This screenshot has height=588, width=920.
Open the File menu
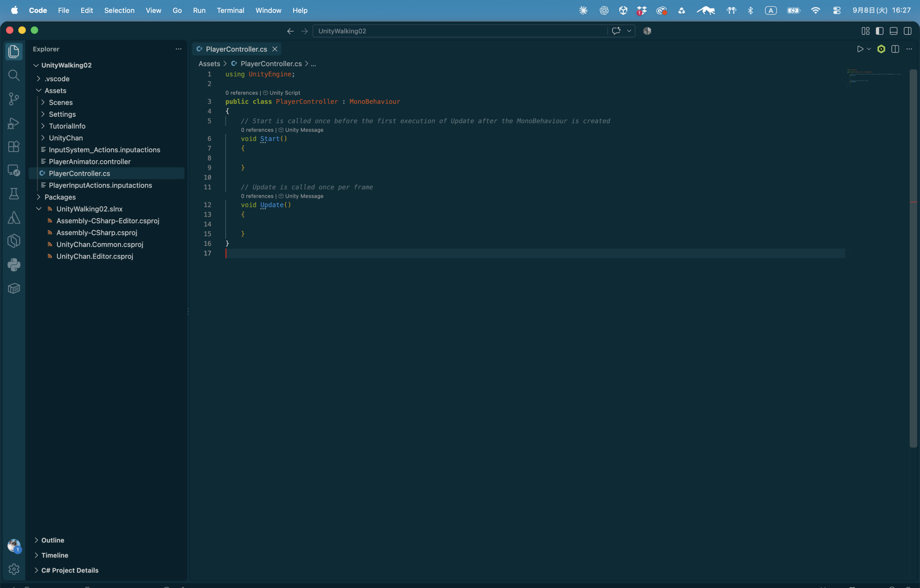click(x=63, y=10)
